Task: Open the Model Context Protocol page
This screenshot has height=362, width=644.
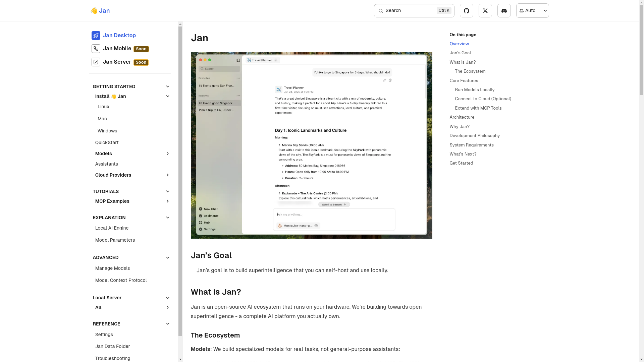Action: [x=121, y=280]
